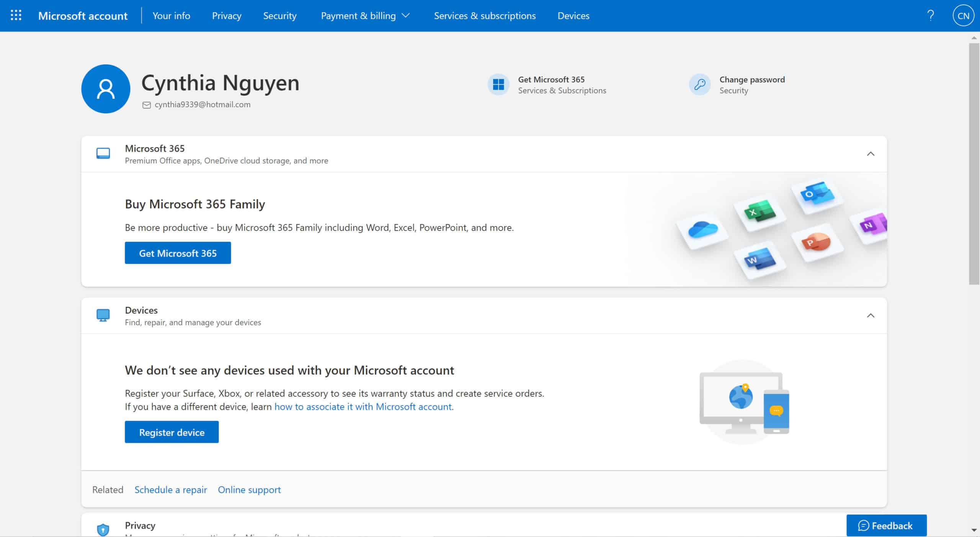Click Change password quick action text
The width and height of the screenshot is (980, 537).
coord(752,80)
